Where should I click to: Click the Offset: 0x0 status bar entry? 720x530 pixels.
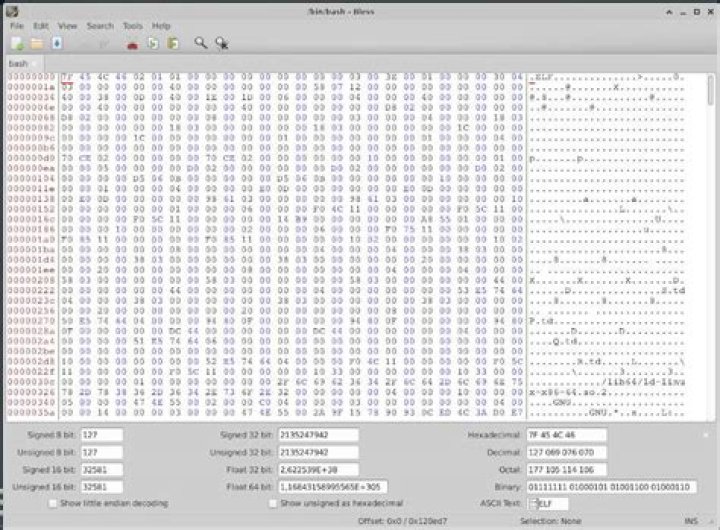click(x=402, y=521)
